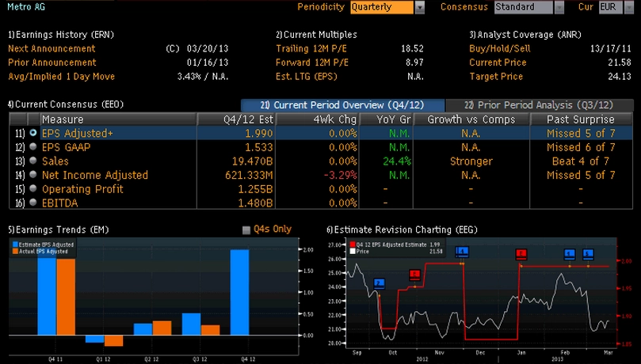Click the Q3 12 orange actual bar
The width and height of the screenshot is (641, 364).
click(x=211, y=330)
